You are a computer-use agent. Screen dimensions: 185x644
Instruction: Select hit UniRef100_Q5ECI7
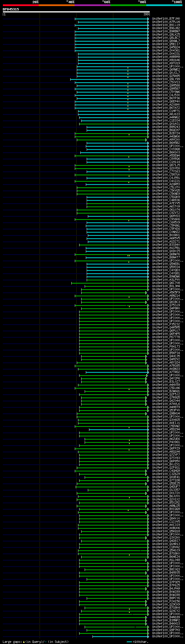(166, 44)
